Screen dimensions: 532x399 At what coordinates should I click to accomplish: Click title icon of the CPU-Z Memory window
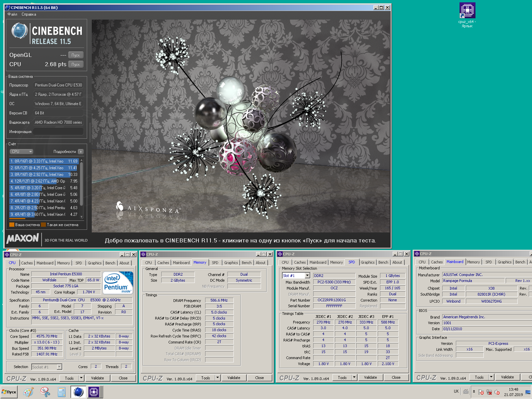[143, 254]
